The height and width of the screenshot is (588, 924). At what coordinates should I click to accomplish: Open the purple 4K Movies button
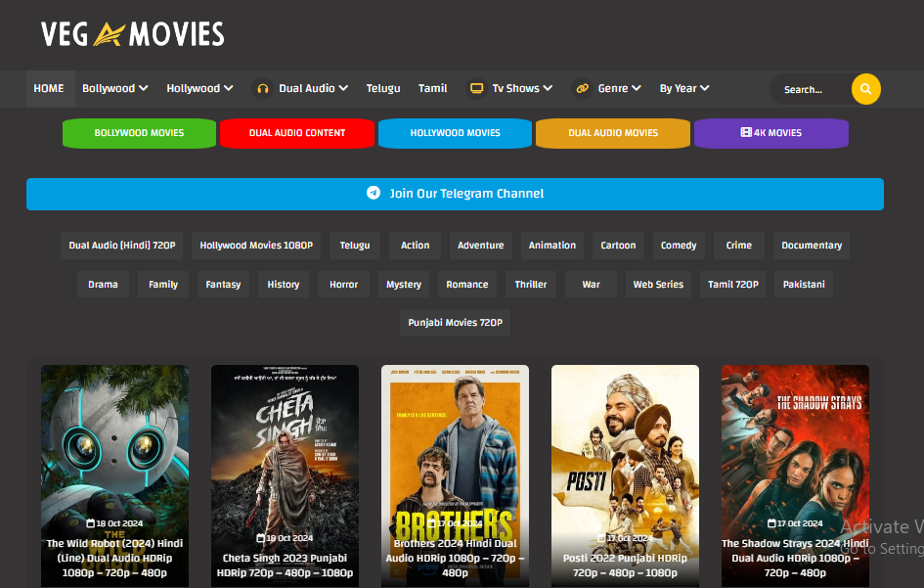tap(771, 133)
